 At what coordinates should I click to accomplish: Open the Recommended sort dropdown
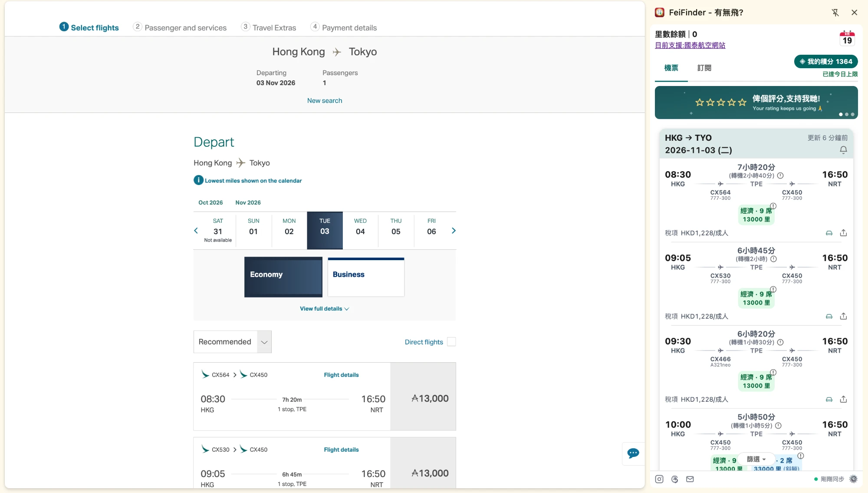pos(233,342)
